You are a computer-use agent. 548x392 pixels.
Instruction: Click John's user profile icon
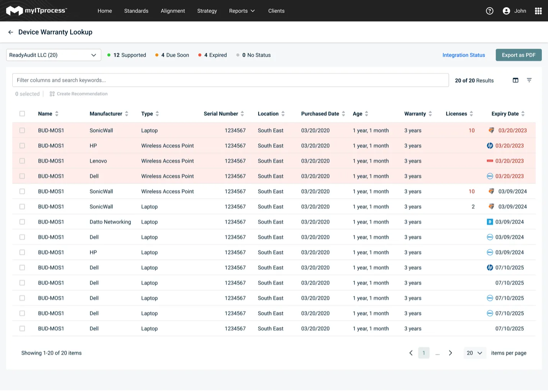(x=506, y=11)
